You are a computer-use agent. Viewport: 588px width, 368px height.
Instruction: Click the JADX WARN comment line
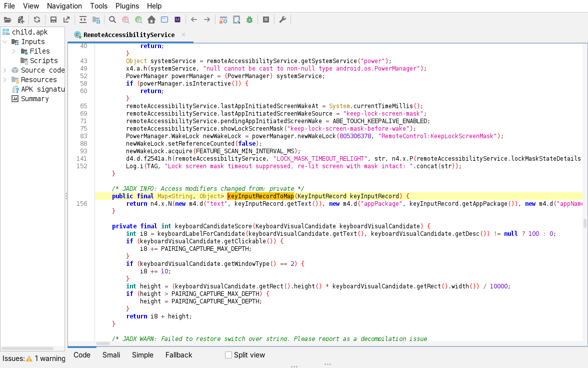click(x=269, y=338)
